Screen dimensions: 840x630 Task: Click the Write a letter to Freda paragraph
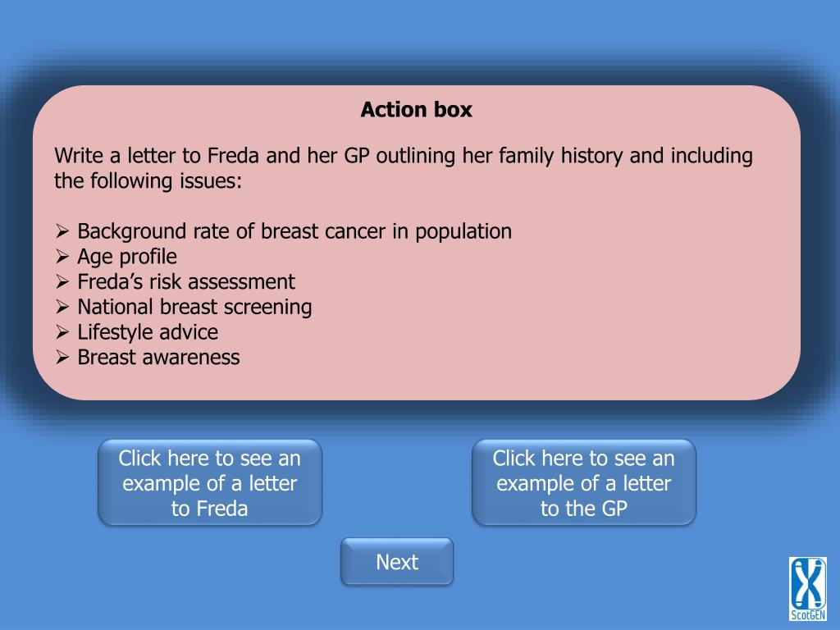tap(404, 168)
